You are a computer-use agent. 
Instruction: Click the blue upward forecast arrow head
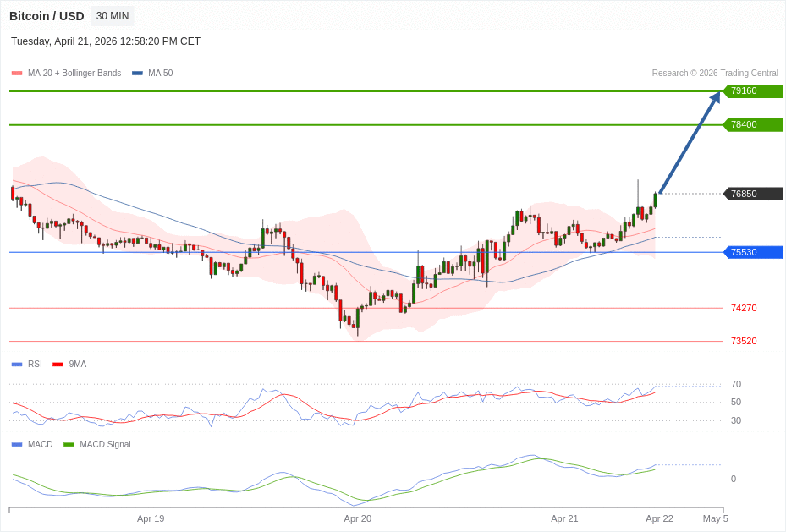tap(715, 97)
